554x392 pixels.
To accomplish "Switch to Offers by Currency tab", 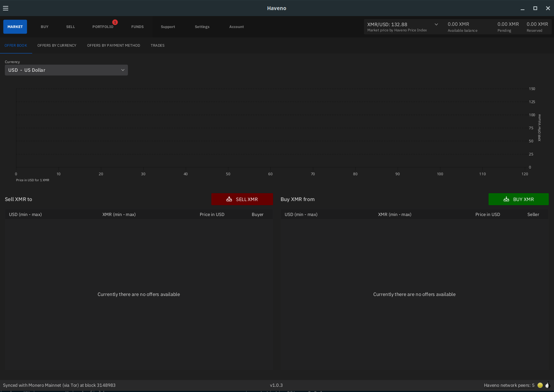I will click(x=57, y=46).
